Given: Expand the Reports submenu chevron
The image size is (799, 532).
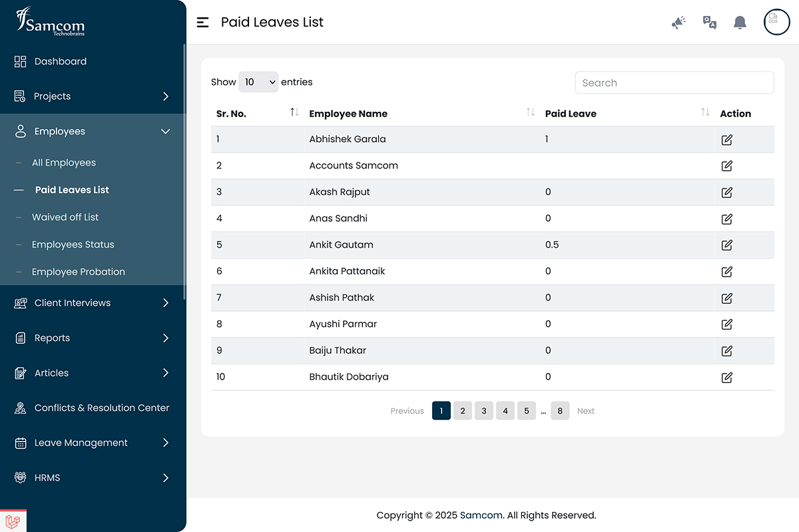Looking at the screenshot, I should pos(166,338).
